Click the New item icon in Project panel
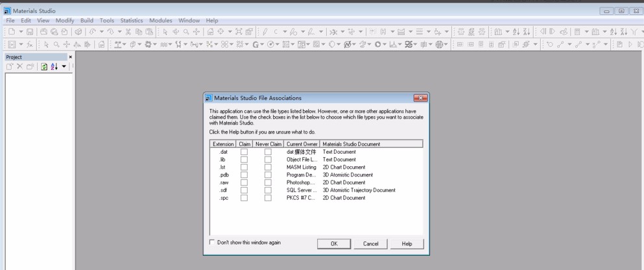 click(9, 67)
